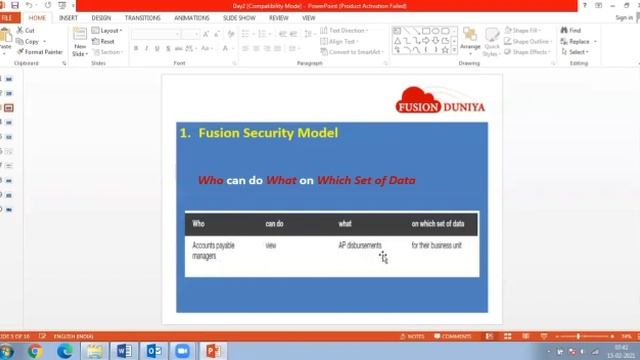Screen dimensions: 640x360
Task: Open the font name combo box
Action: click(x=156, y=34)
